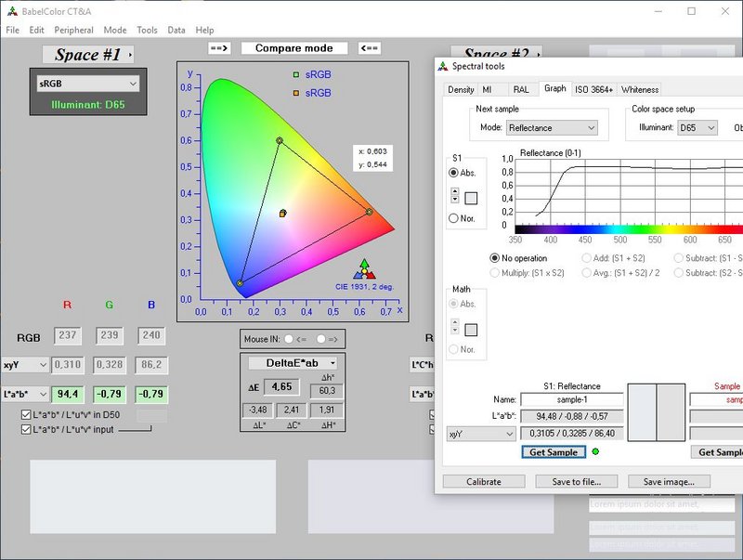Switch to the Density tab
The image size is (743, 560).
[x=461, y=89]
